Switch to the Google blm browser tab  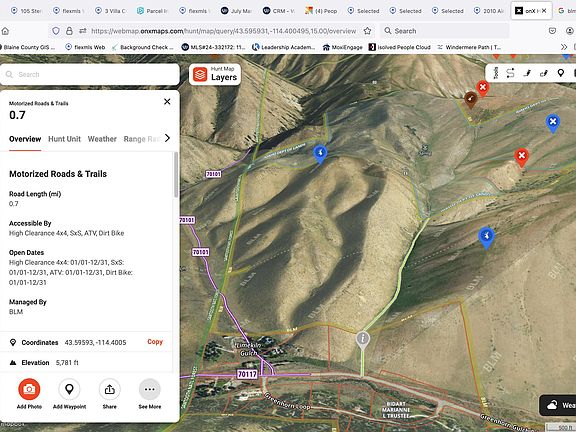click(x=566, y=11)
